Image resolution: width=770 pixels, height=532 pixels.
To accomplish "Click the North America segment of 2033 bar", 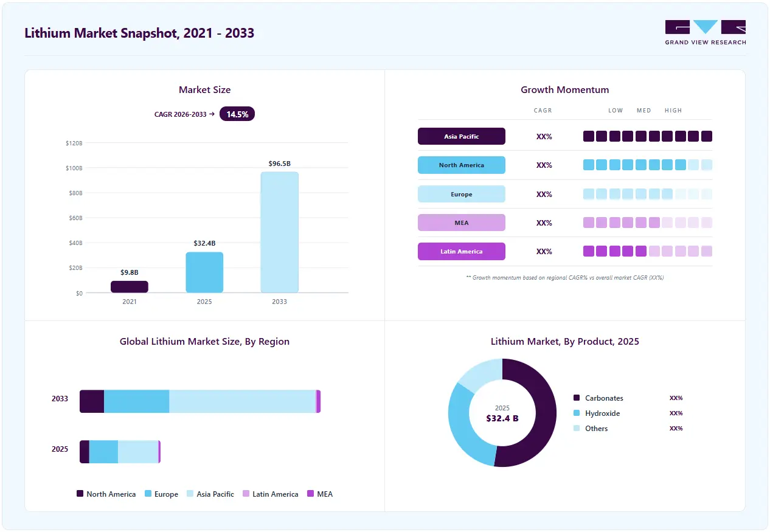I will pyautogui.click(x=92, y=401).
